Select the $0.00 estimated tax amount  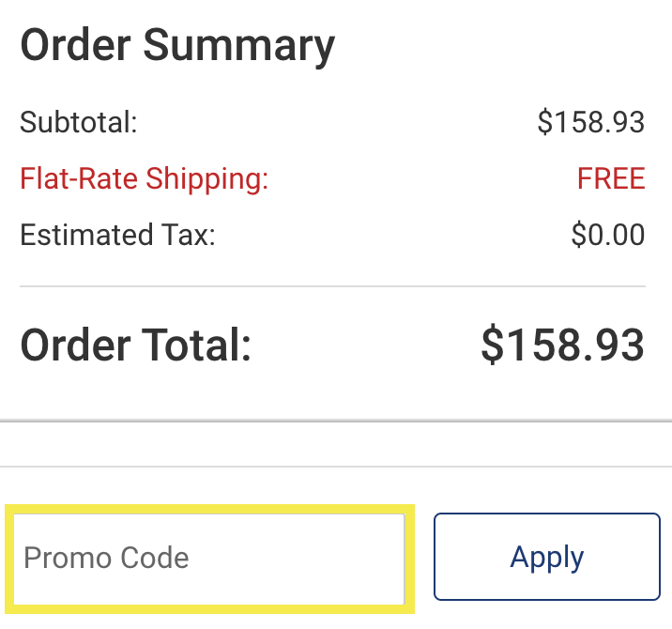coord(607,234)
